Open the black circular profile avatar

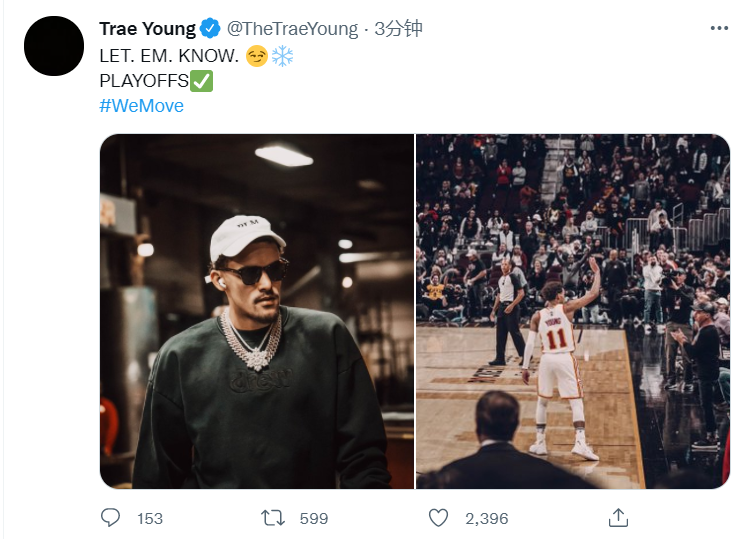coord(54,46)
